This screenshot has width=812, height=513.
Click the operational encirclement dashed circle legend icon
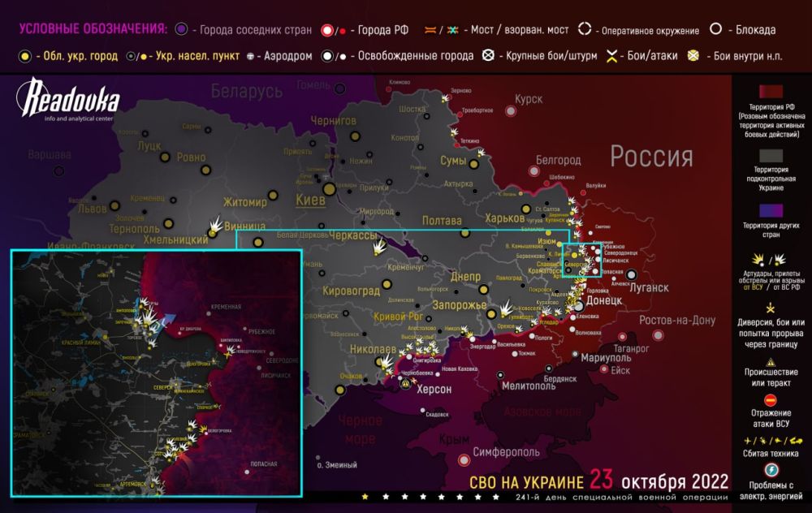(585, 29)
